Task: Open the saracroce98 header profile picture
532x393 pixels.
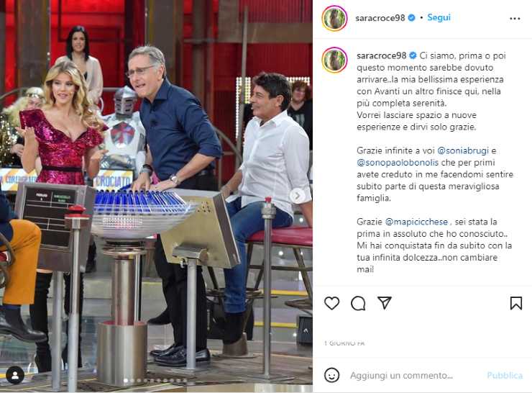Action: pyautogui.click(x=334, y=18)
